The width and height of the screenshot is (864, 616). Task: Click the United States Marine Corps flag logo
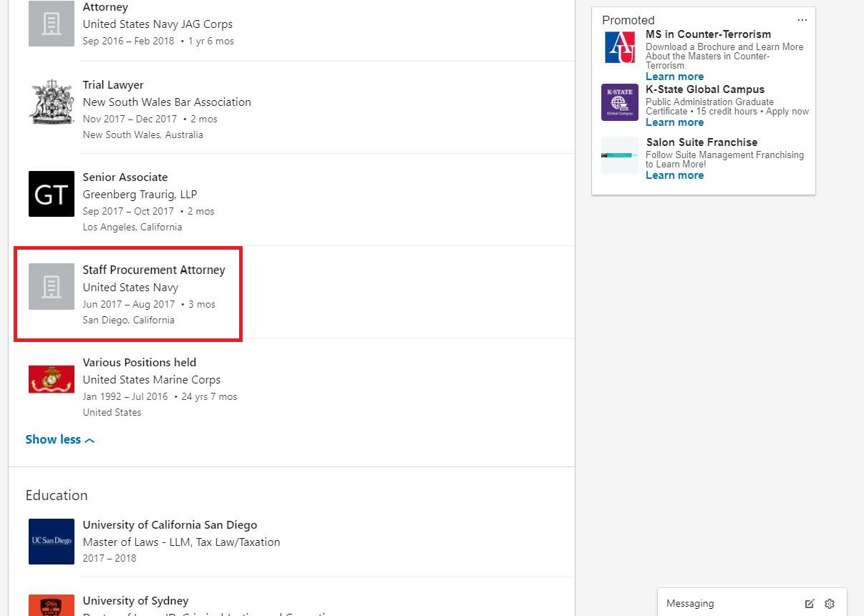click(x=52, y=379)
